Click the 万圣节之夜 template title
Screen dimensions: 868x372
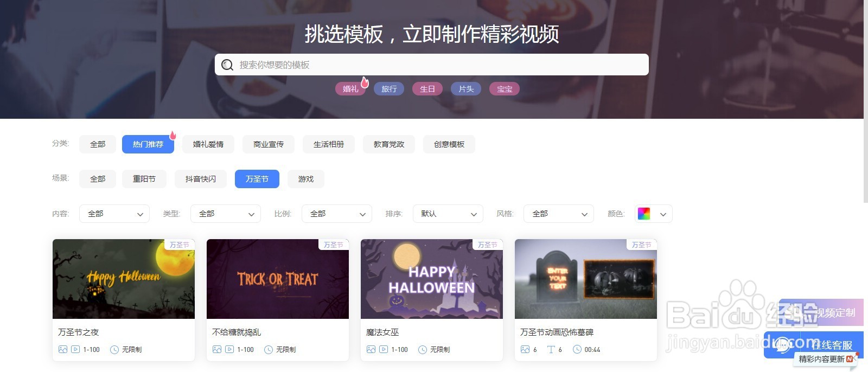pyautogui.click(x=79, y=332)
